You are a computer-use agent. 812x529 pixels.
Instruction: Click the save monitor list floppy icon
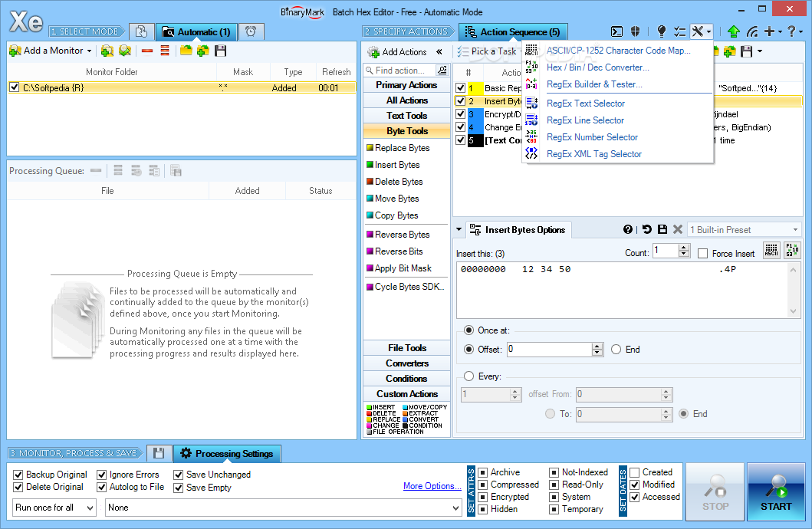(221, 51)
